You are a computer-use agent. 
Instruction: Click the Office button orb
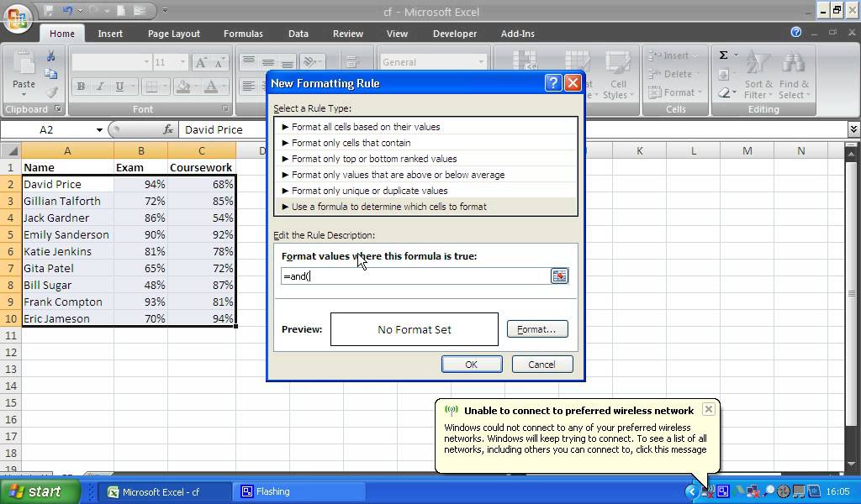(18, 18)
